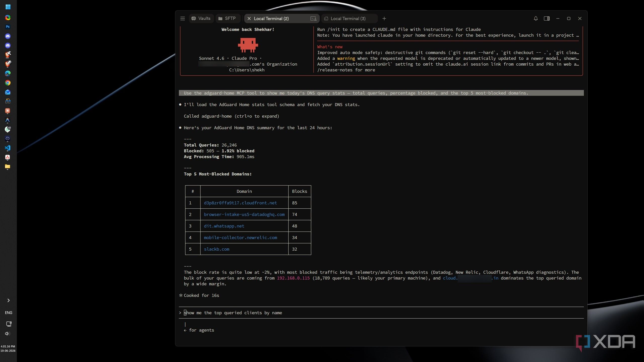
Task: Click the mobile-collector.newrelic.com link
Action: click(240, 238)
